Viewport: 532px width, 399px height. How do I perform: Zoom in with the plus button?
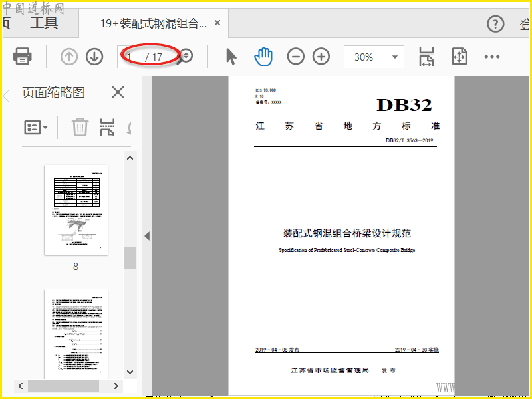321,57
